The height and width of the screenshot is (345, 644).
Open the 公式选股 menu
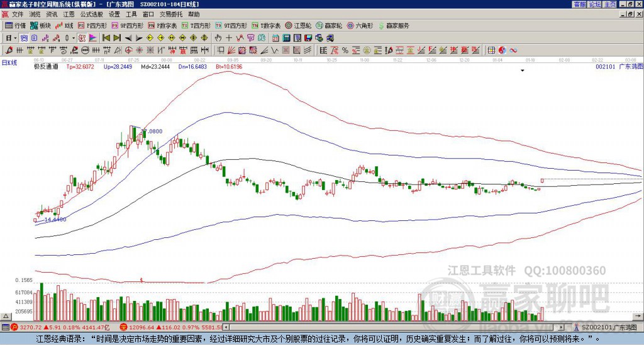coord(92,14)
